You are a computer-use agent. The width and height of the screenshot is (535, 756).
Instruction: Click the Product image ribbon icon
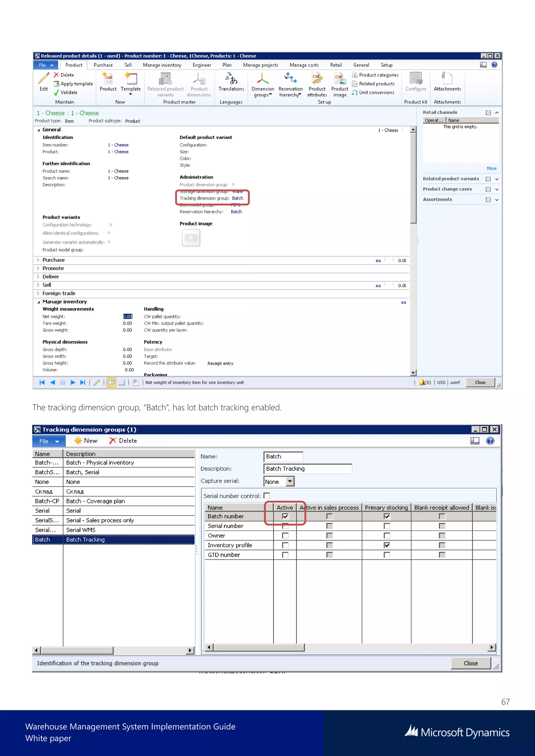coord(340,79)
